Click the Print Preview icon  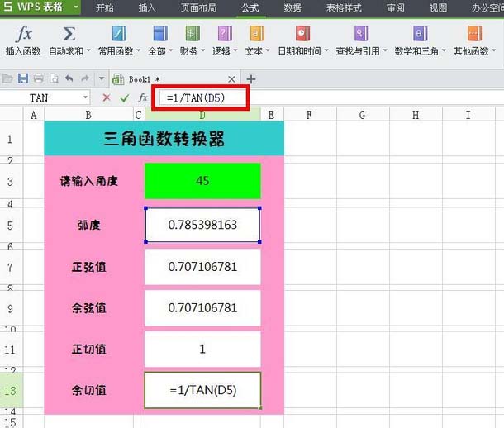(54, 78)
